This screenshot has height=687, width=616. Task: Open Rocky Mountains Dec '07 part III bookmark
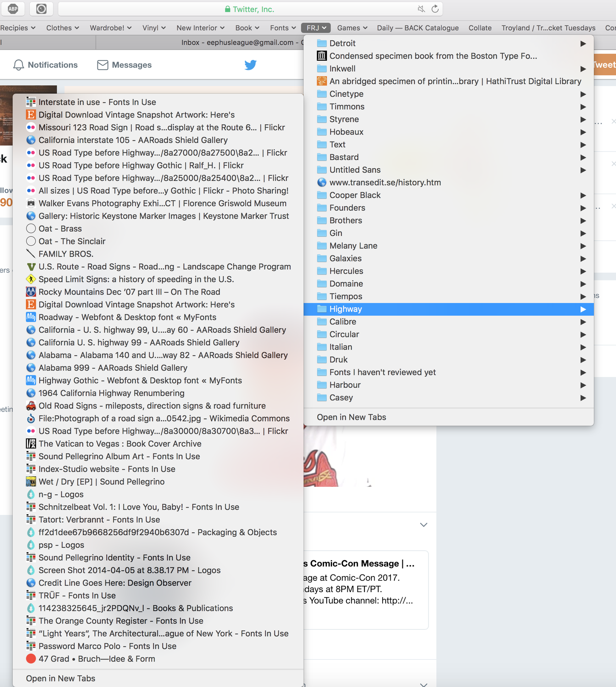point(158,292)
